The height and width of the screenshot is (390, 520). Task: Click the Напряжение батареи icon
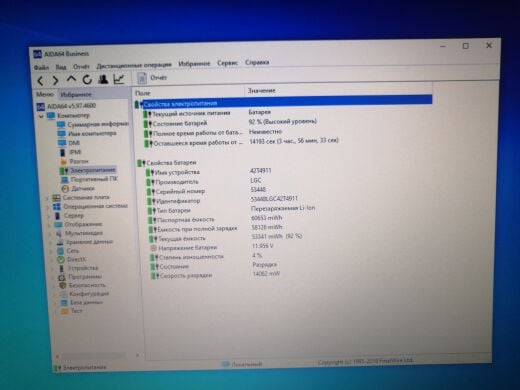point(154,248)
